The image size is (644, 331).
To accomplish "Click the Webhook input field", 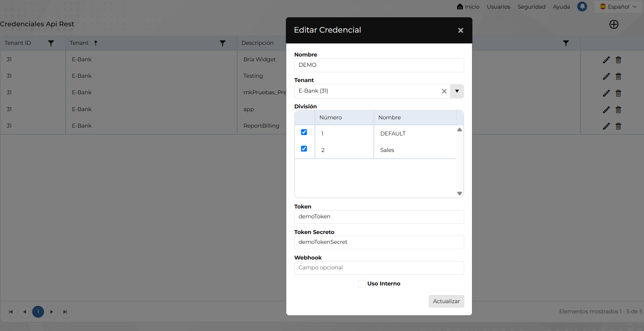I will coord(379,268).
